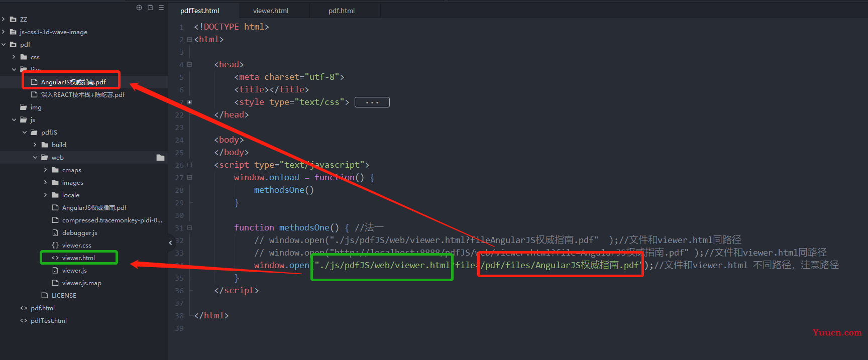This screenshot has height=360, width=868.
Task: Switch to the pdf.html editor tab
Action: (345, 11)
